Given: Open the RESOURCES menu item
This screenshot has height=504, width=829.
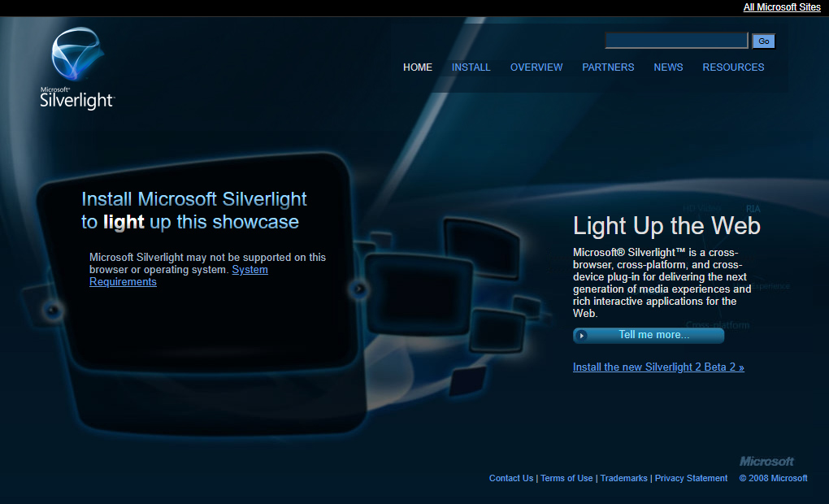Looking at the screenshot, I should pyautogui.click(x=733, y=67).
